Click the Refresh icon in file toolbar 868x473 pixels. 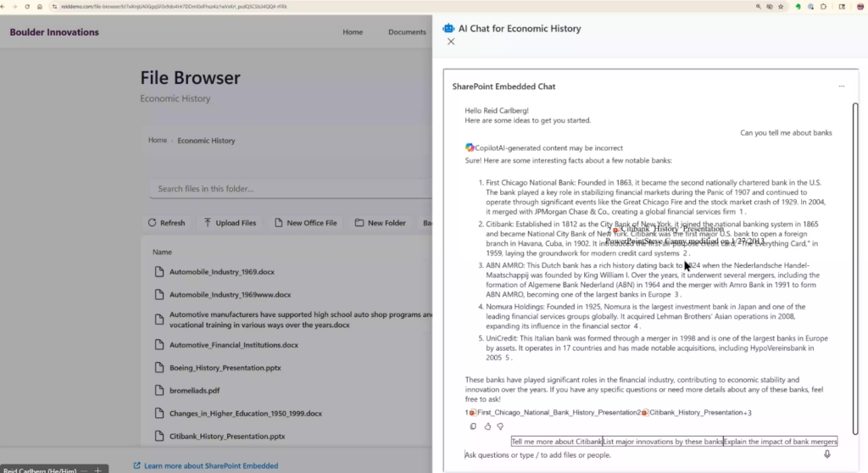(x=153, y=223)
